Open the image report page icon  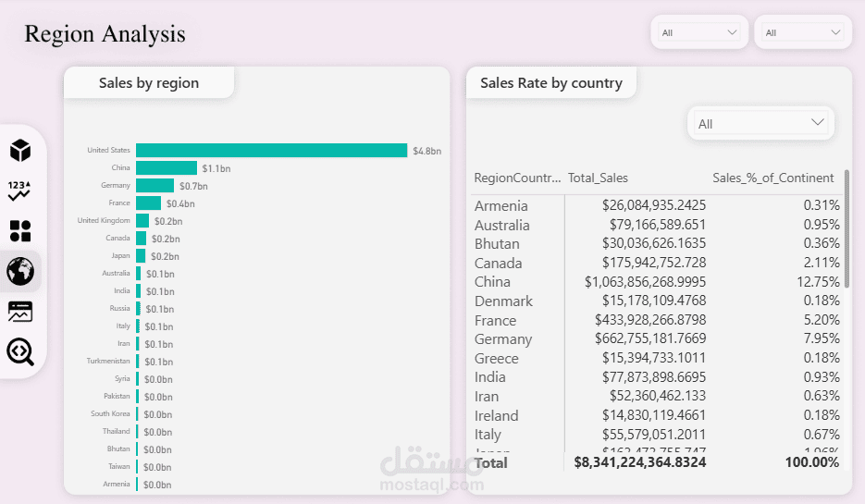[20, 312]
